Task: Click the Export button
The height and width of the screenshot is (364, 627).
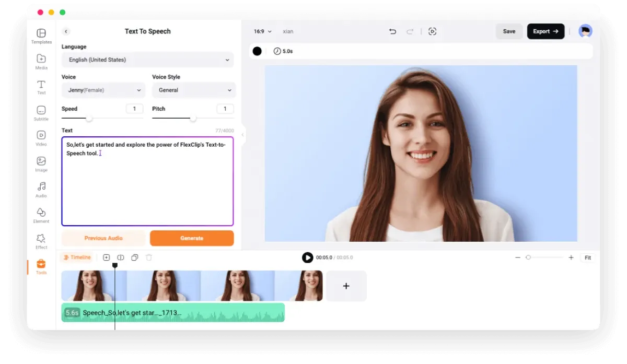Action: (545, 31)
